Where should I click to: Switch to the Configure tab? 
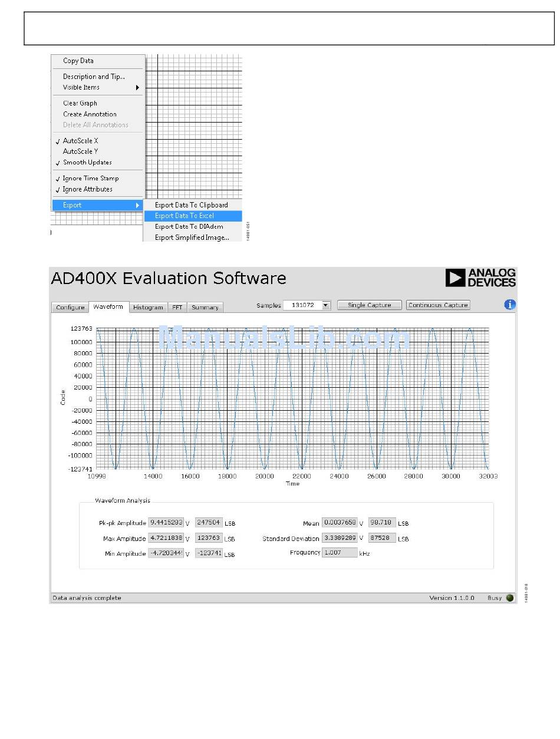coord(70,308)
